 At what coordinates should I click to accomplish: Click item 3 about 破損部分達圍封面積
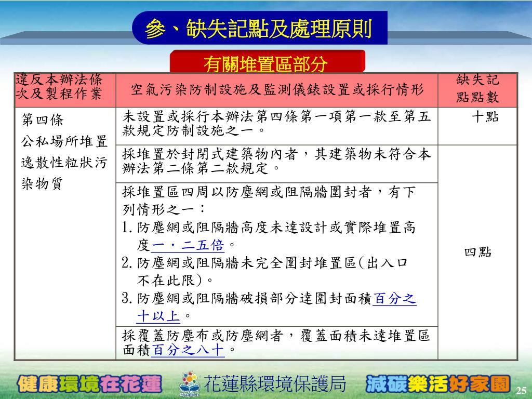pyautogui.click(x=269, y=307)
